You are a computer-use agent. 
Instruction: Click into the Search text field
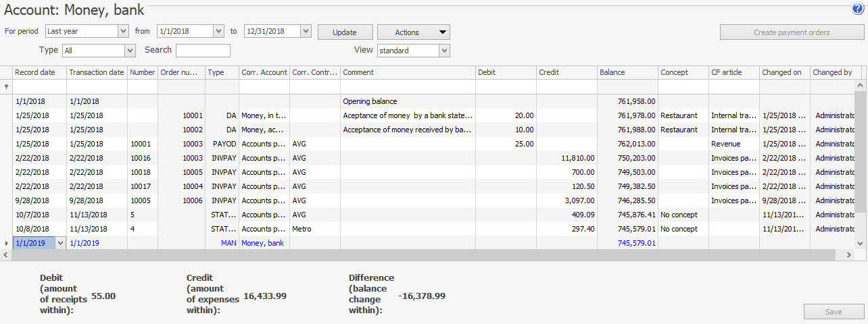[x=203, y=51]
